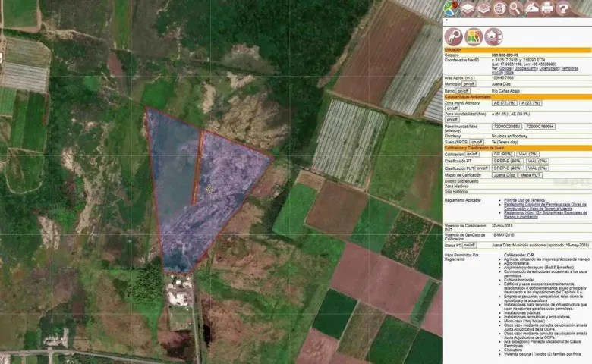Toggle Suelo (NRCS) layer on/off
This screenshot has height=364, width=592.
[x=477, y=141]
